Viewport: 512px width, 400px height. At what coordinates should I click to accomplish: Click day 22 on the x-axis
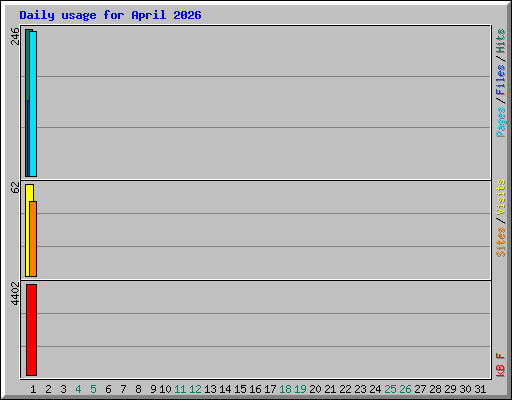coord(345,389)
